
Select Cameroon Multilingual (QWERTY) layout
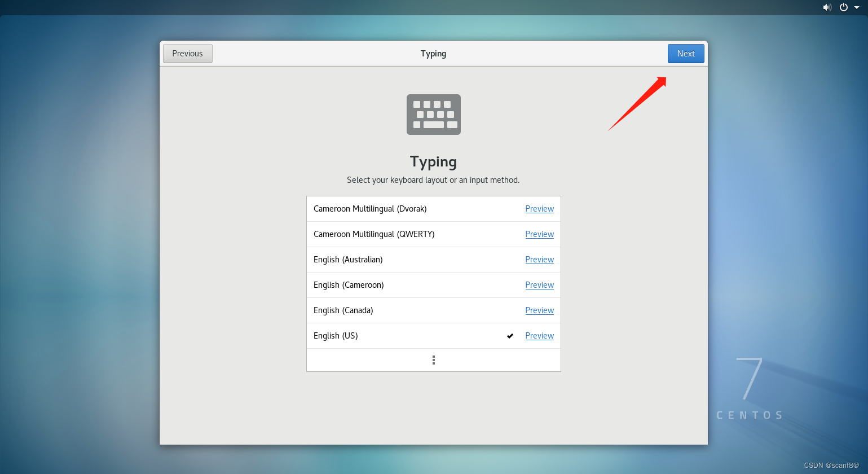434,234
